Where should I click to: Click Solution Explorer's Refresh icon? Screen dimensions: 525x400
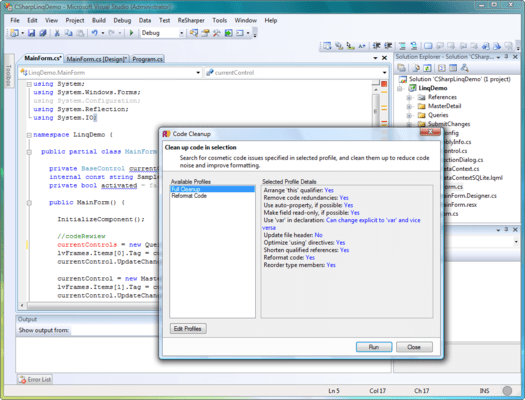click(x=427, y=68)
